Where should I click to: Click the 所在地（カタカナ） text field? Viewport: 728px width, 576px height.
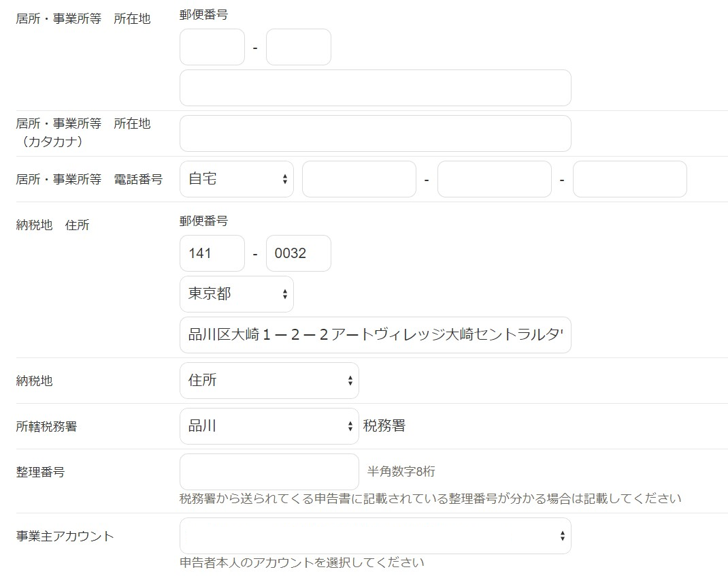(x=375, y=133)
